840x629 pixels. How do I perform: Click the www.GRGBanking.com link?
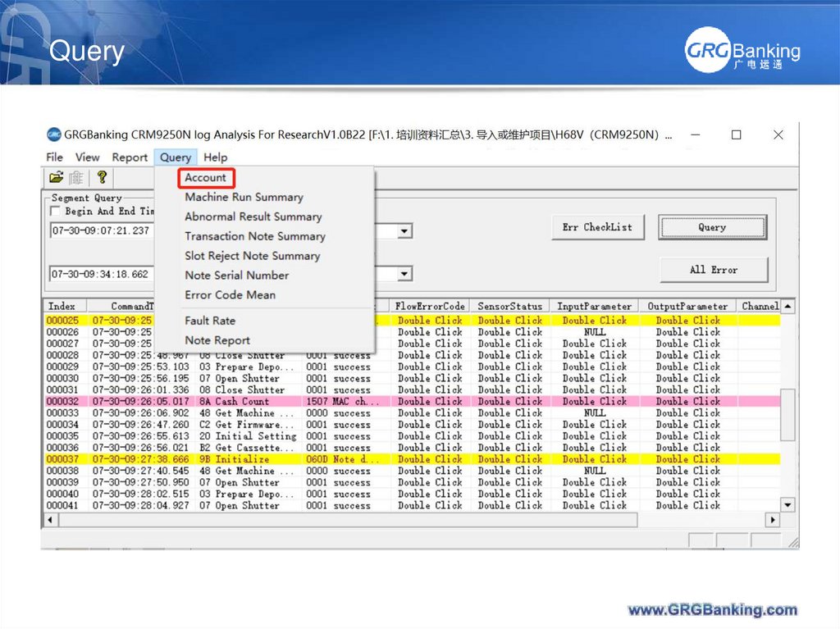(713, 609)
